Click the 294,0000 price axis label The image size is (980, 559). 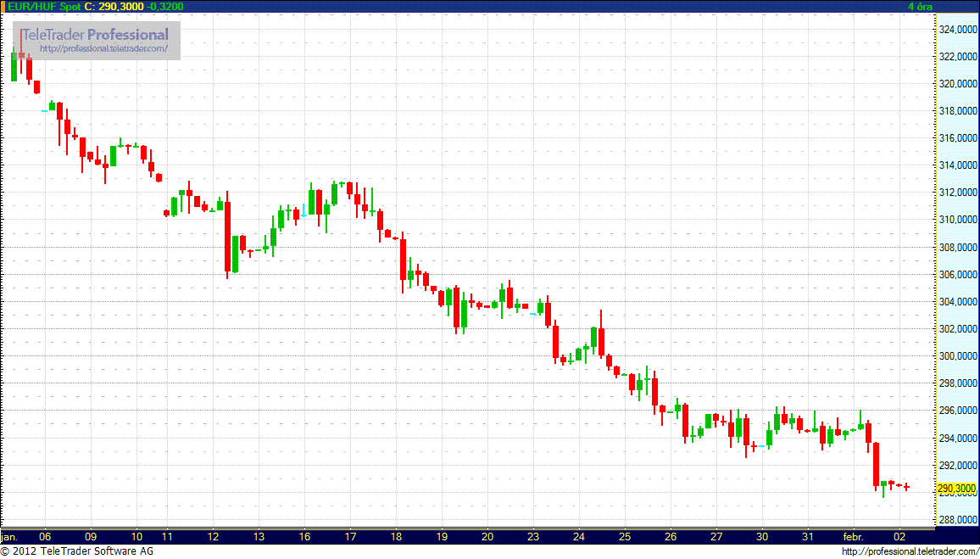coord(957,438)
